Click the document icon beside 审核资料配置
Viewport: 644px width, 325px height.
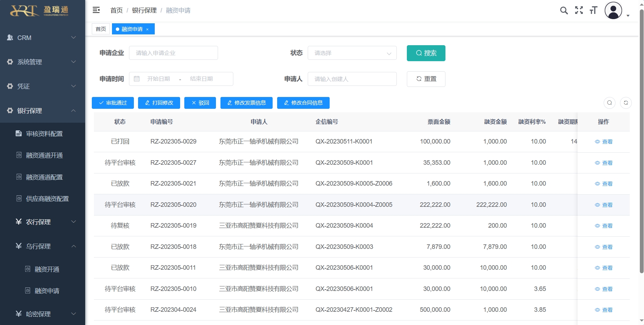pyautogui.click(x=19, y=133)
